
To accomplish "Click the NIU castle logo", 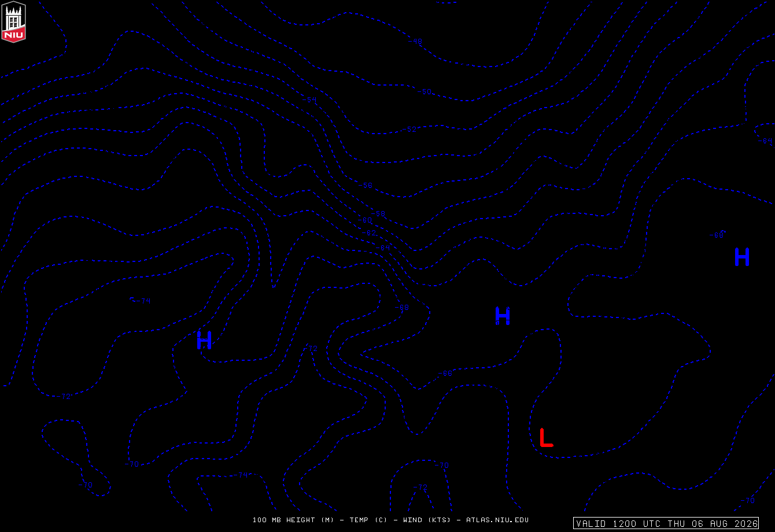I will click(13, 21).
